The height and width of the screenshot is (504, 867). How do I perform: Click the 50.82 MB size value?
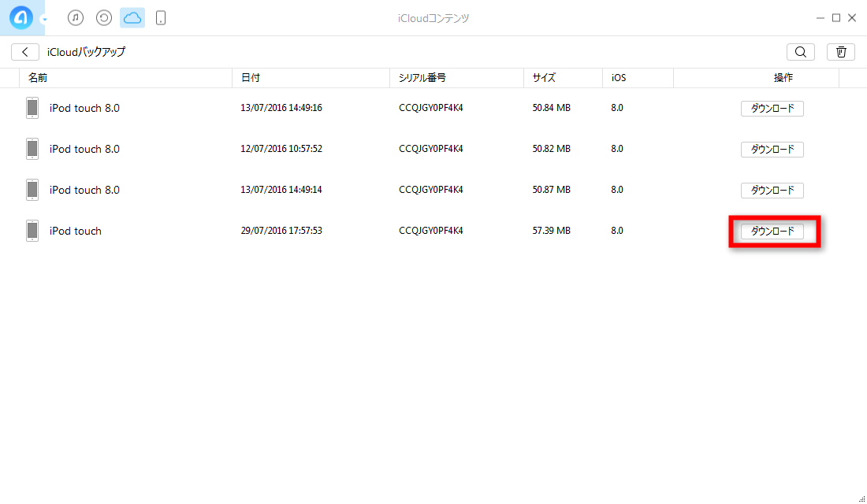click(551, 149)
